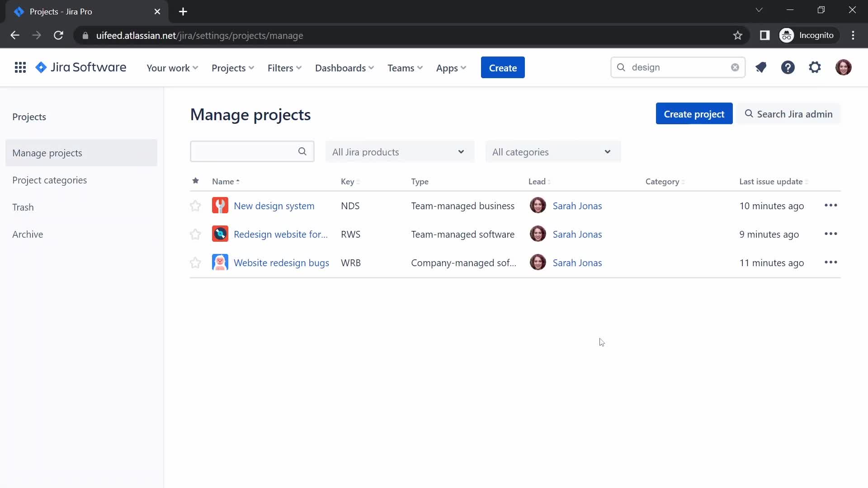Click Sarah Jonas avatar in WRB row

click(538, 263)
